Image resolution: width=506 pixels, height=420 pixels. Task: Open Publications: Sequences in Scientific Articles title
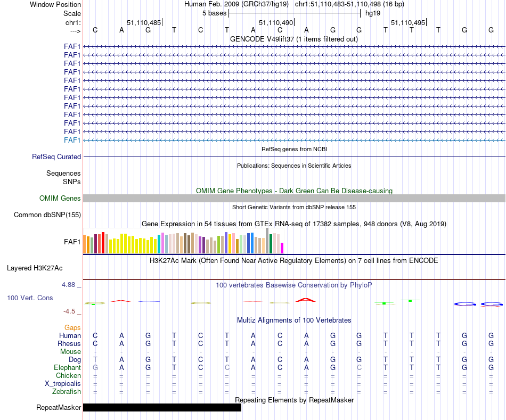(x=294, y=166)
